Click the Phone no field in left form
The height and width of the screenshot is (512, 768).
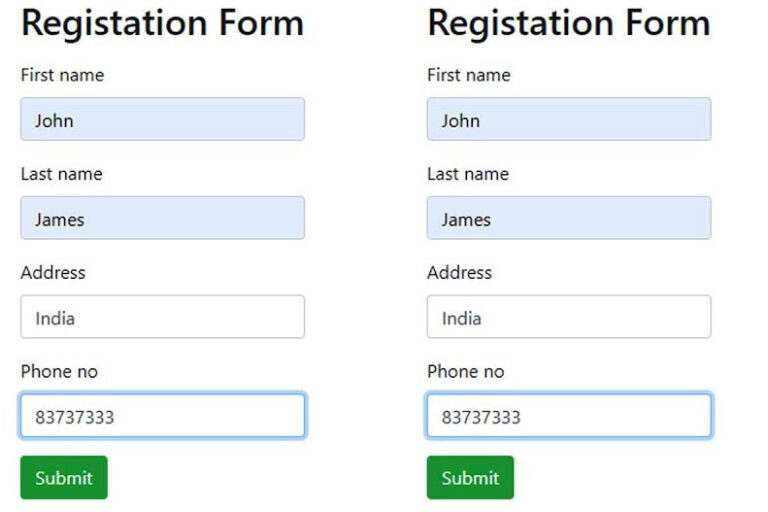[x=163, y=415]
